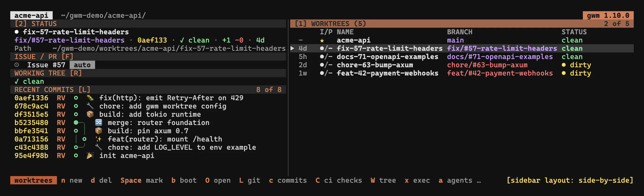Click the bug emoji on commit 0aef1336

click(x=90, y=98)
